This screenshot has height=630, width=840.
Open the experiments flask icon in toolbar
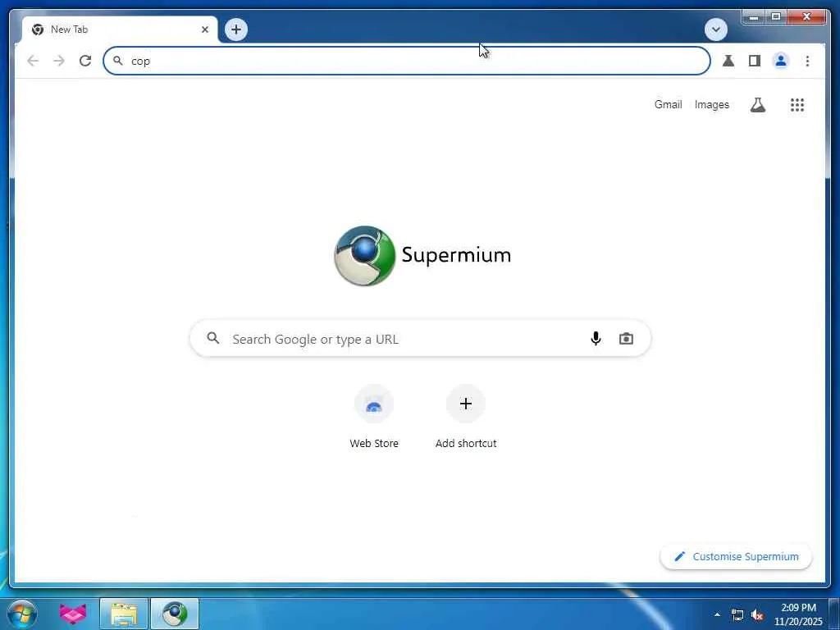tap(728, 61)
